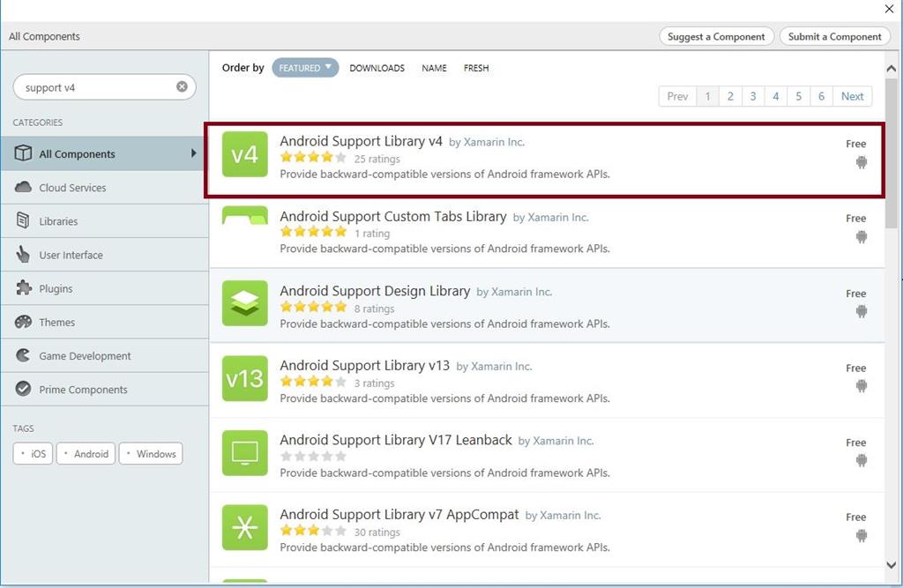
Task: Click the scrollbar up arrow
Action: [x=891, y=68]
